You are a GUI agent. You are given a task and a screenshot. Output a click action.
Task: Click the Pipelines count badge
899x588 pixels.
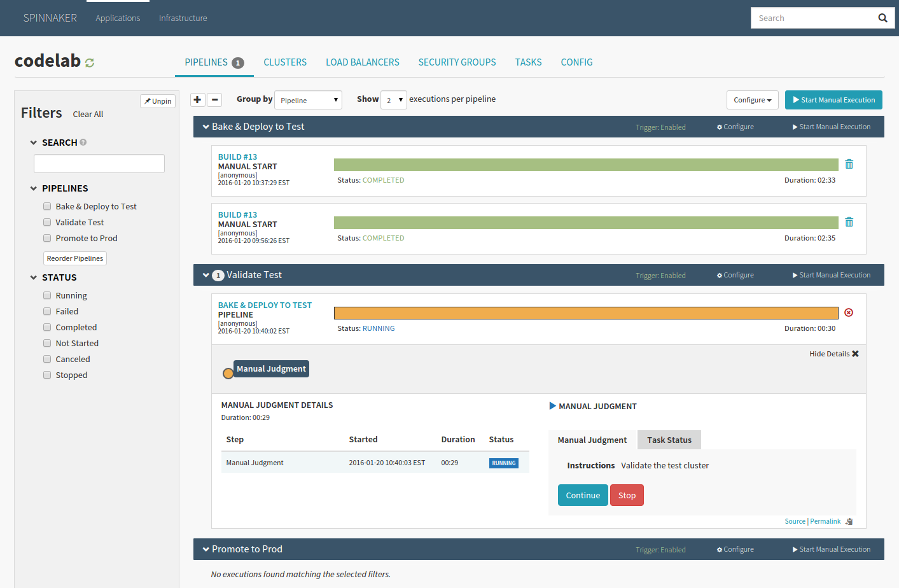coord(238,63)
